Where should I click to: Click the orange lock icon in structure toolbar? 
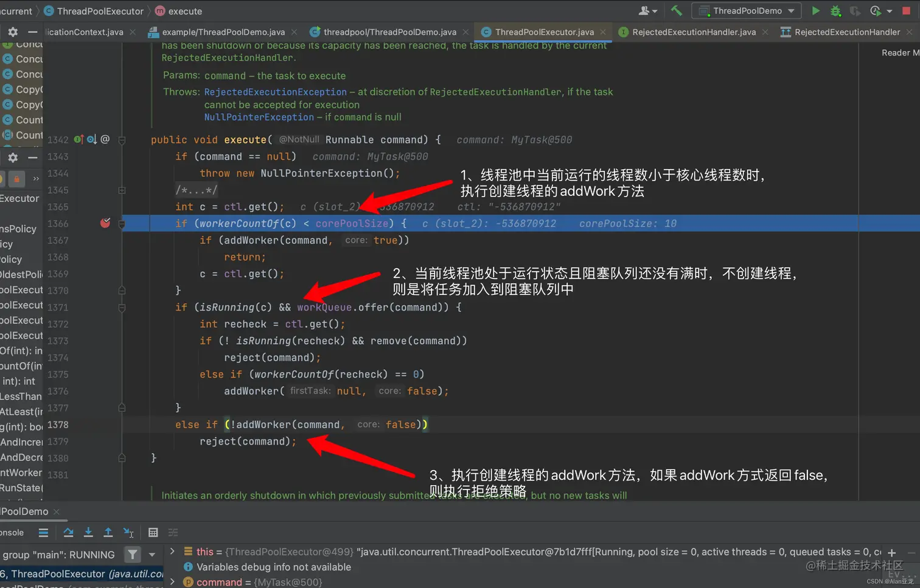[x=16, y=179]
